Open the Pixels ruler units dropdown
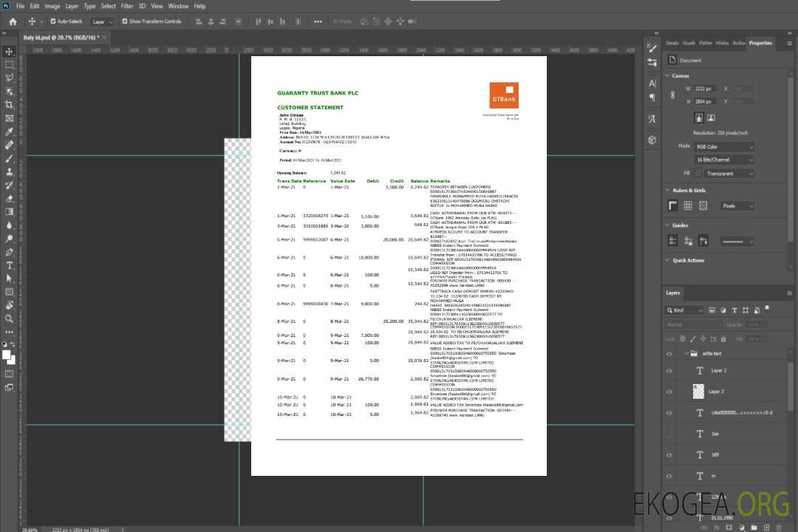The width and height of the screenshot is (798, 532). (737, 205)
